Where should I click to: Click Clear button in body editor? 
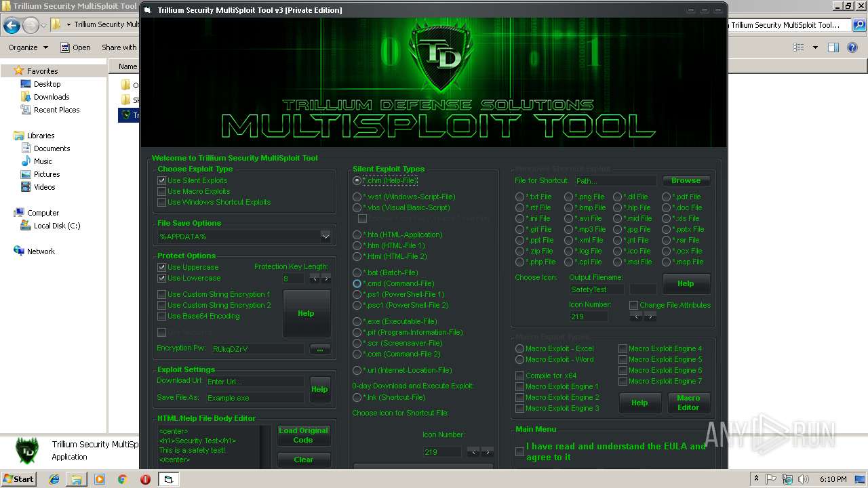(303, 460)
